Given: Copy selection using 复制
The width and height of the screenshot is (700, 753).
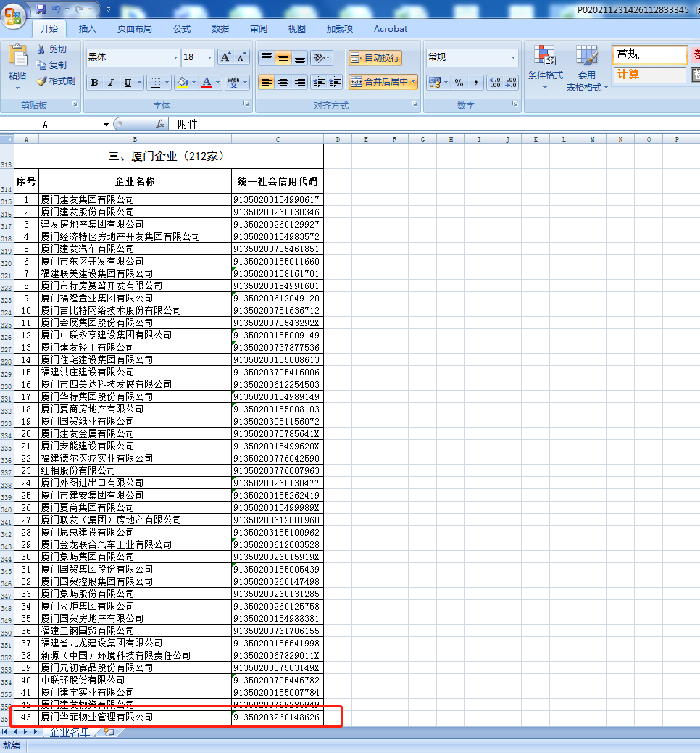Looking at the screenshot, I should [x=52, y=65].
